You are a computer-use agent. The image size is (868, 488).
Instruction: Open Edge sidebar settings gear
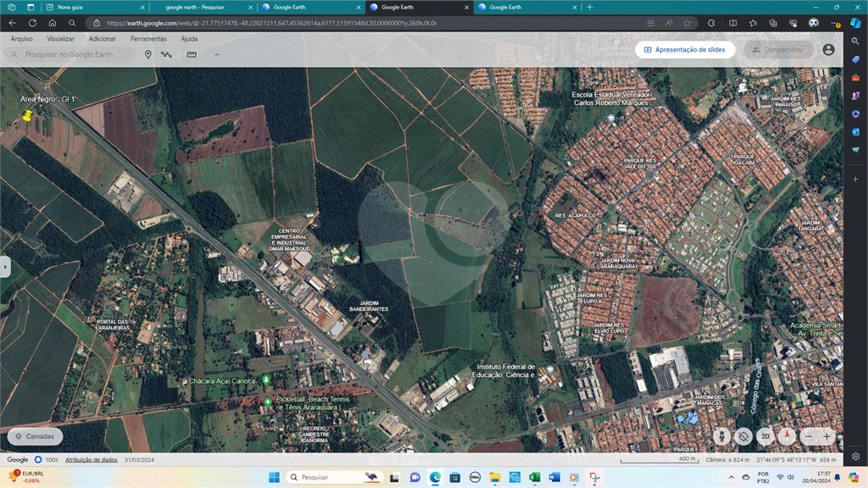coord(856,457)
